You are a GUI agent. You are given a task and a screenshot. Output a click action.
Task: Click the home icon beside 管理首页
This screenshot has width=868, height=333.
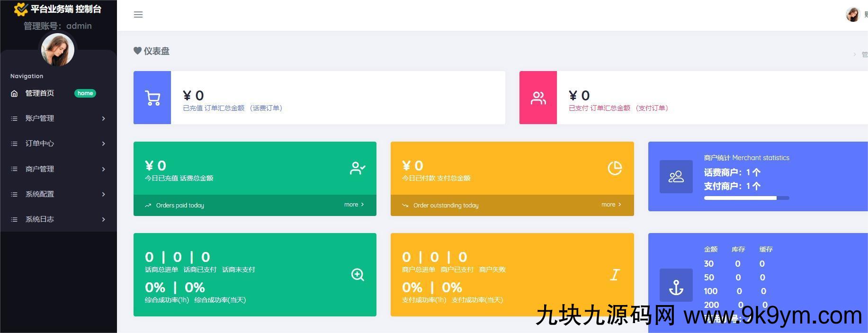(14, 93)
